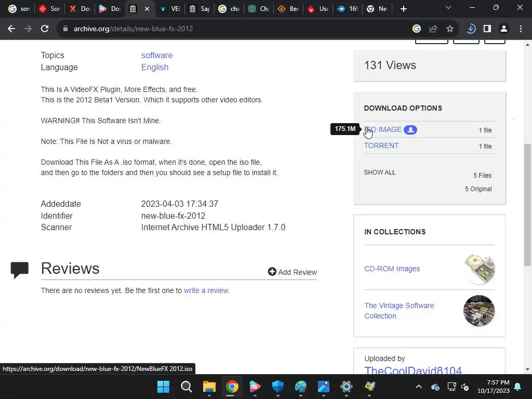The width and height of the screenshot is (532, 399).
Task: Show hidden system tray icons
Action: pyautogui.click(x=419, y=387)
